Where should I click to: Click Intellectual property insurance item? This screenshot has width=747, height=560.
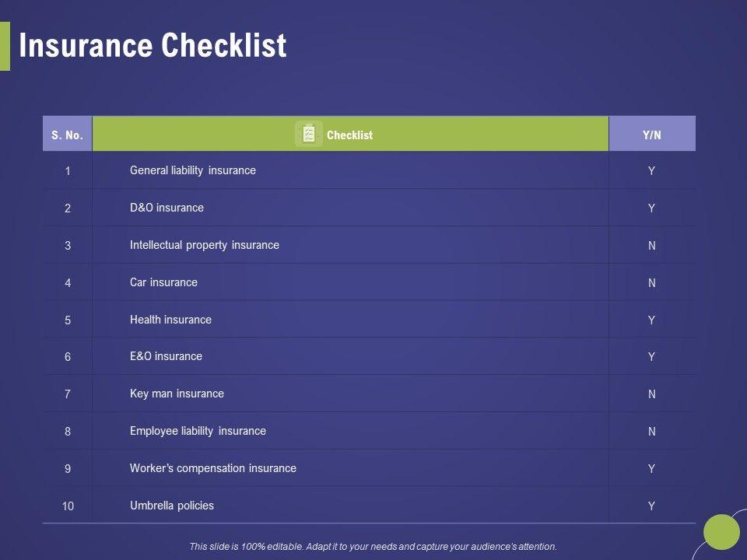tap(205, 245)
